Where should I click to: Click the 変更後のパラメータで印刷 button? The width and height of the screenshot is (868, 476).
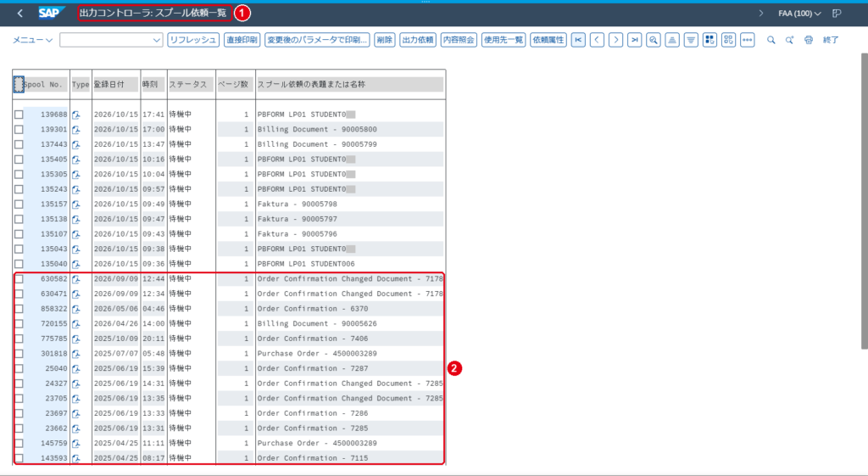coord(317,40)
